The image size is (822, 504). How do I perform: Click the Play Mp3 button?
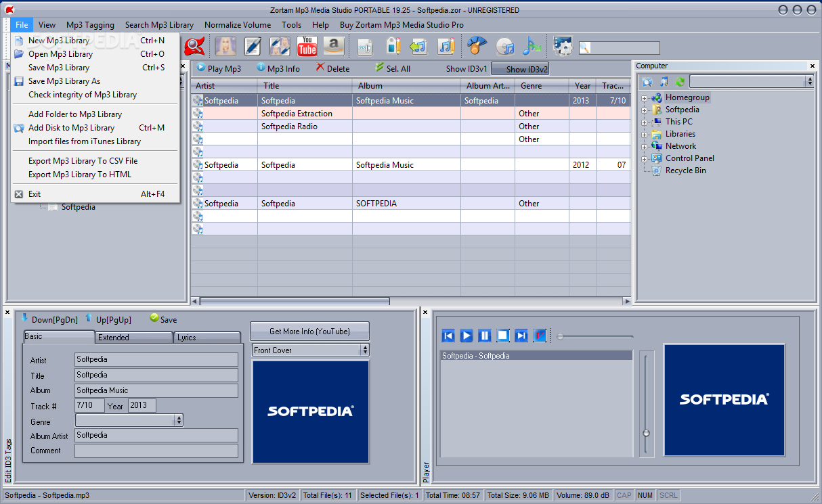point(219,68)
